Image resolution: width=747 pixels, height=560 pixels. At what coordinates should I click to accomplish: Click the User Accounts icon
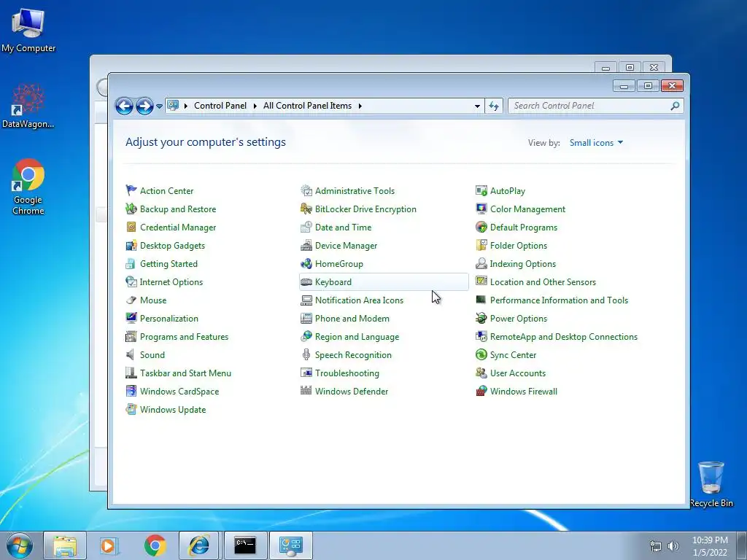coord(481,373)
